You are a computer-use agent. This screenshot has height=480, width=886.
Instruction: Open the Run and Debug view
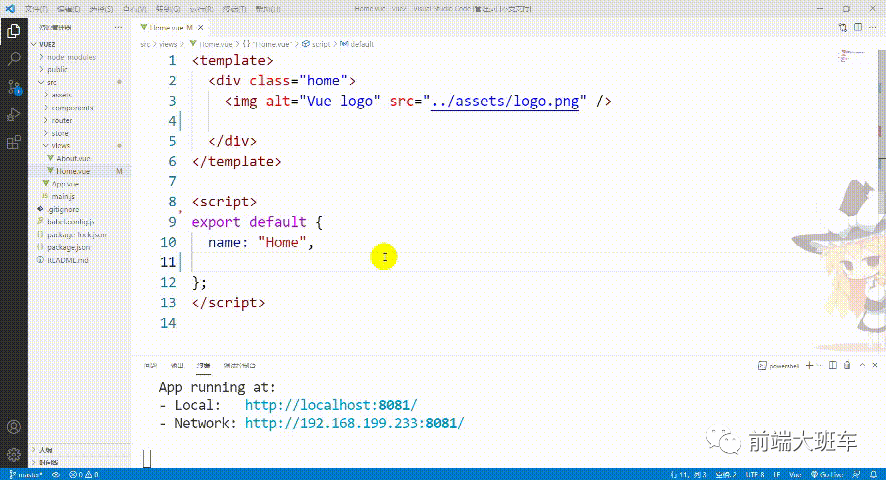(x=14, y=114)
